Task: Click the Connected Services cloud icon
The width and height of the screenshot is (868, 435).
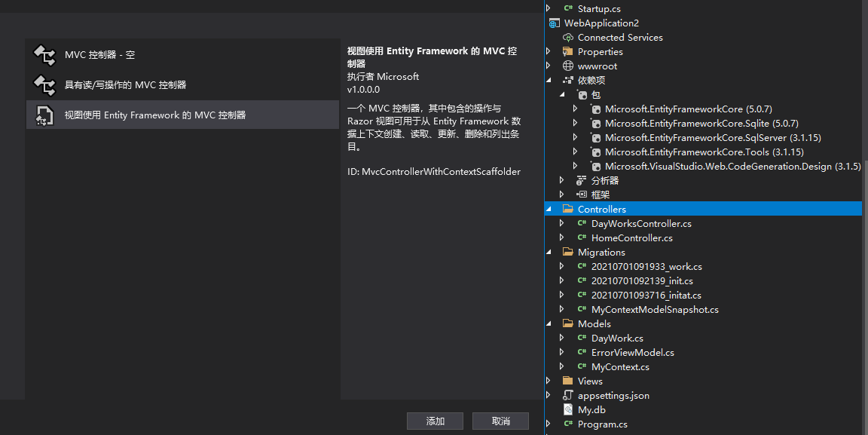Action: (x=568, y=38)
